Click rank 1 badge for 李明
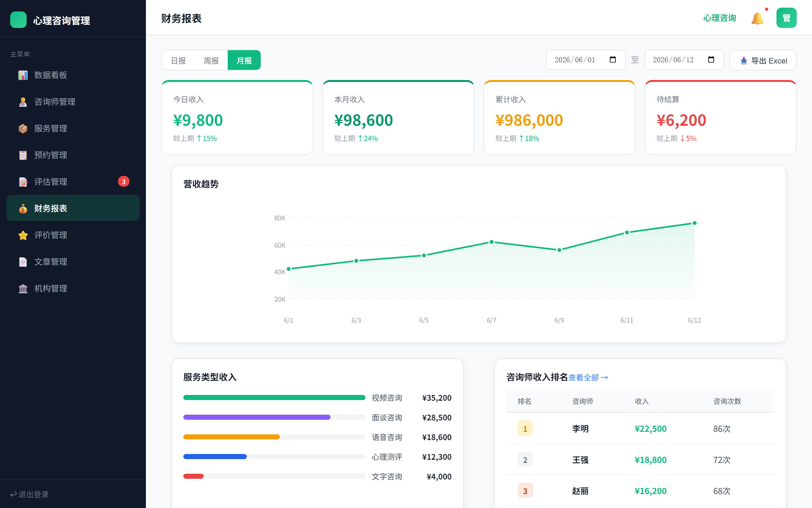The height and width of the screenshot is (508, 812). (x=525, y=428)
